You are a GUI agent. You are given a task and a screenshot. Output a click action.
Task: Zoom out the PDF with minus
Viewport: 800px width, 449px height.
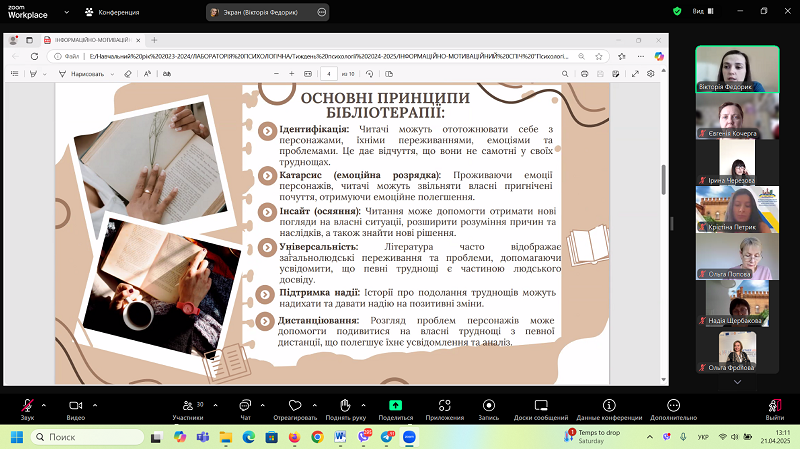[276, 74]
